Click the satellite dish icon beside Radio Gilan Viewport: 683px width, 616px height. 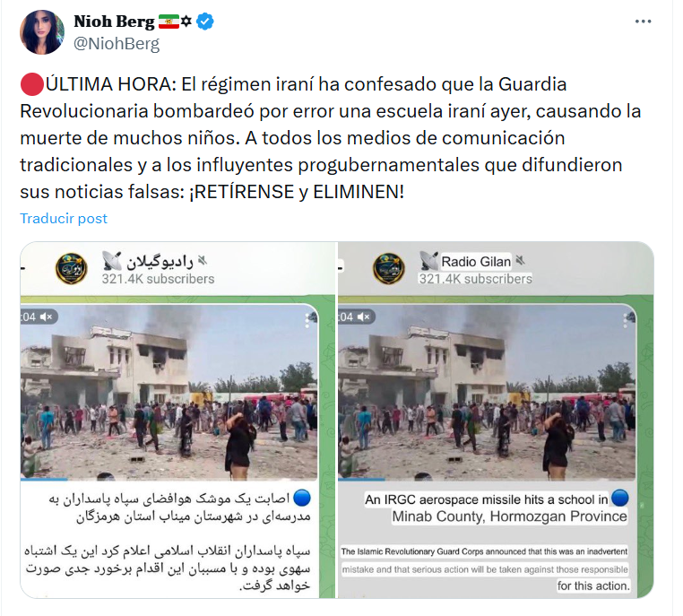(x=429, y=261)
